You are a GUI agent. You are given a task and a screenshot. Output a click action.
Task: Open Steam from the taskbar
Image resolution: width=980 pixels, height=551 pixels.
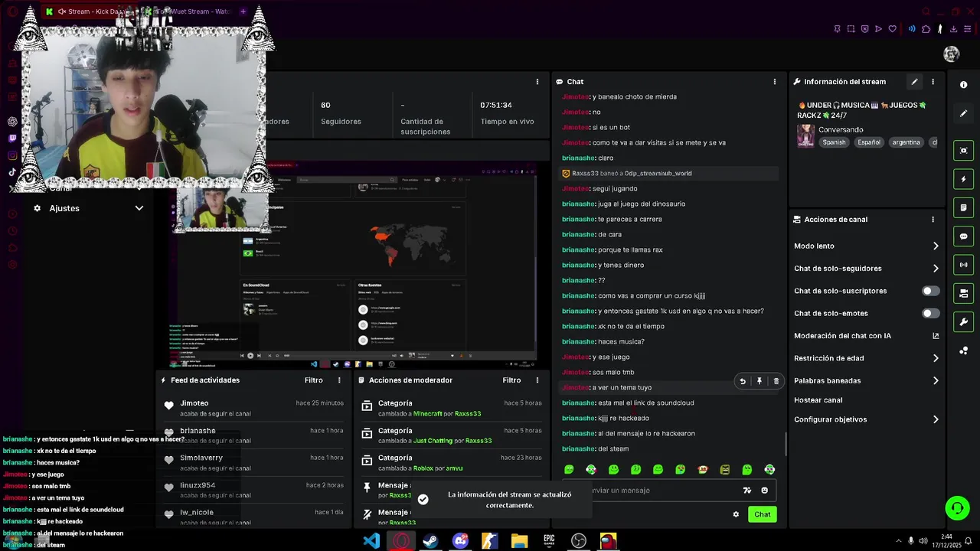click(430, 541)
